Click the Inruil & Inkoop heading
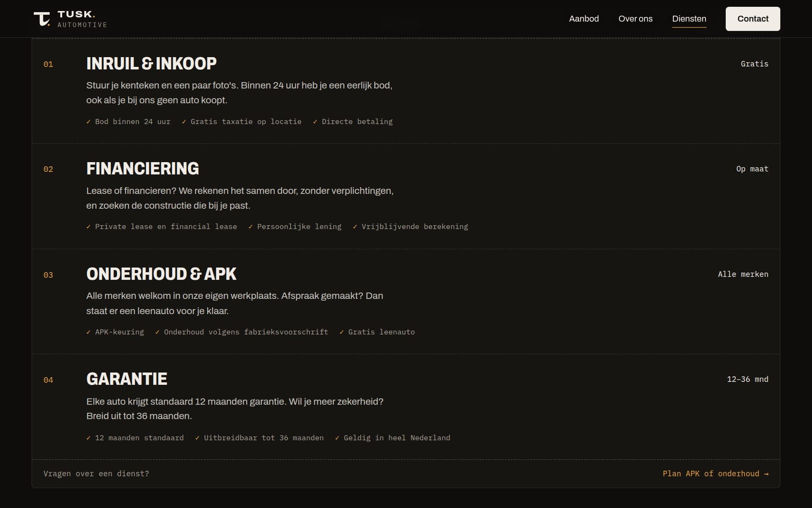The image size is (812, 508). pyautogui.click(x=151, y=63)
